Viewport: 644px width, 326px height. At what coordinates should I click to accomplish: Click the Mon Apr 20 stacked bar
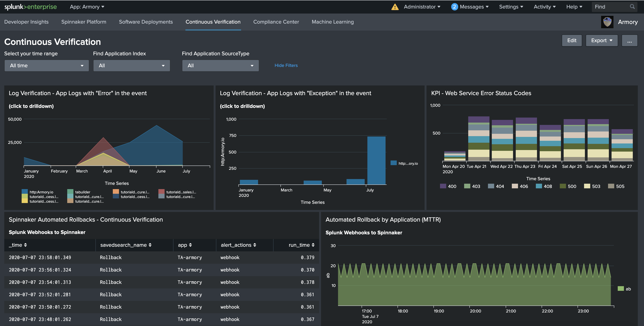455,156
